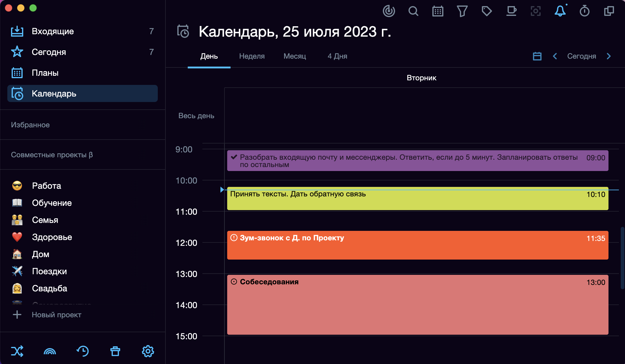Click the shuffle icon in bottom bar
Viewport: 625px width, 364px height.
click(17, 351)
